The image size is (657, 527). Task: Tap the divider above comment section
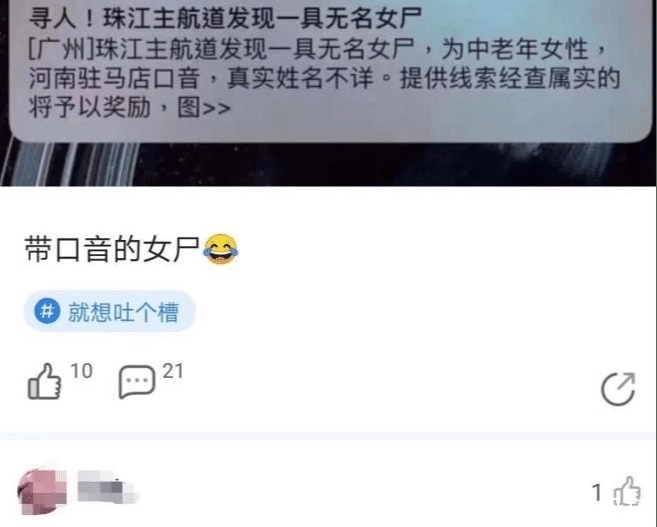(x=328, y=436)
